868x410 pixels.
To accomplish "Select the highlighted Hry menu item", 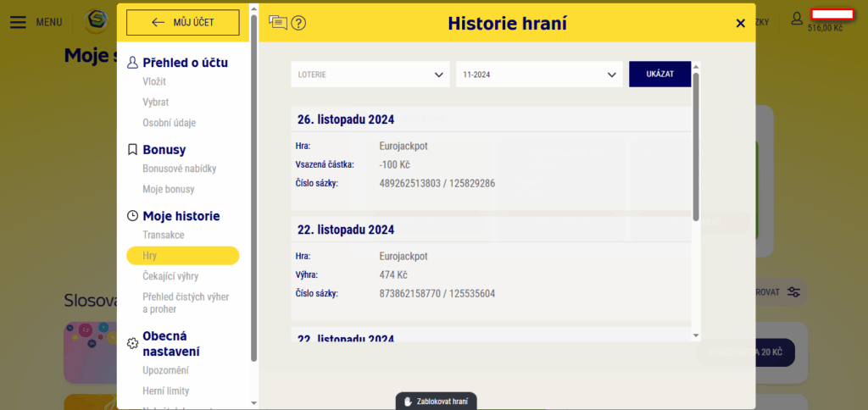I will point(183,256).
